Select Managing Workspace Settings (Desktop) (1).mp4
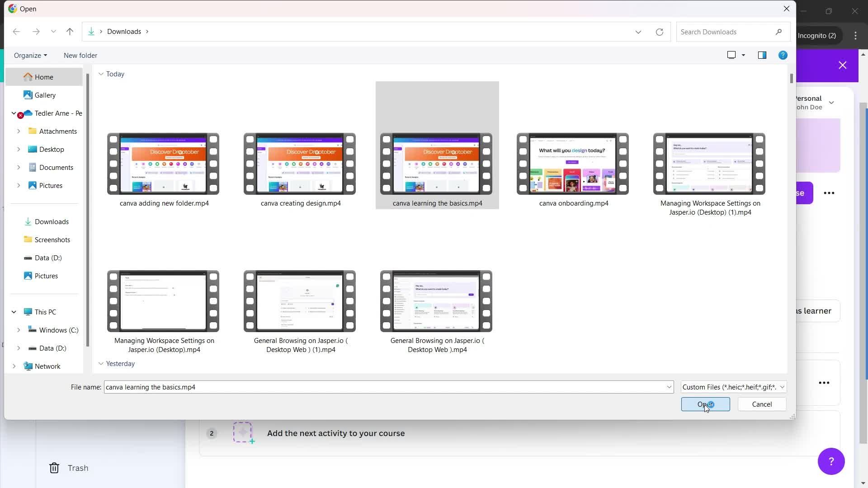Viewport: 868px width, 488px height. coord(709,164)
